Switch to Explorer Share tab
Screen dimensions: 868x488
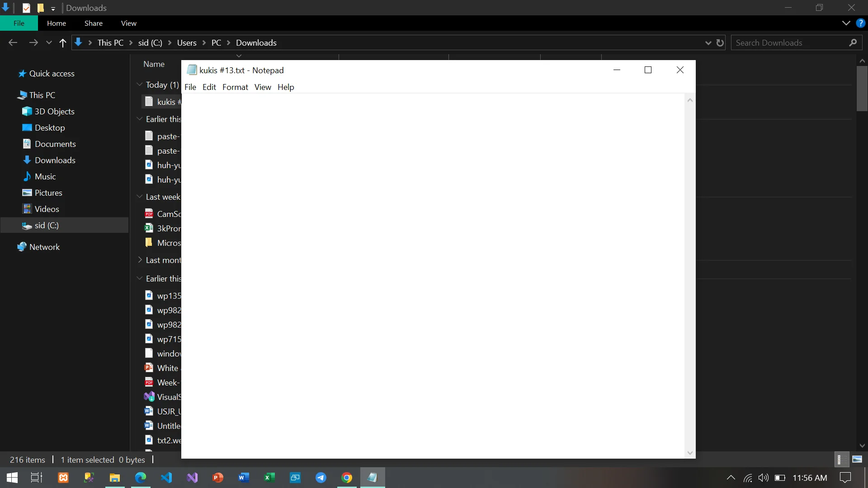(x=94, y=23)
